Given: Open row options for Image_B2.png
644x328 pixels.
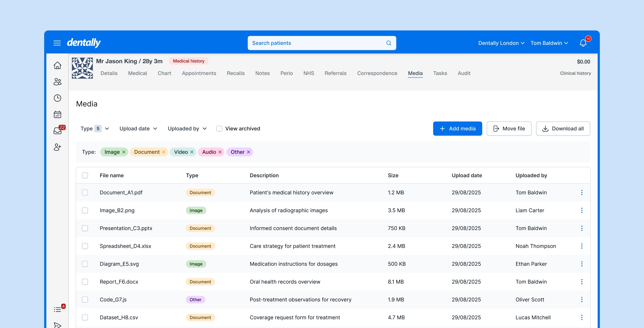Looking at the screenshot, I should (x=581, y=210).
